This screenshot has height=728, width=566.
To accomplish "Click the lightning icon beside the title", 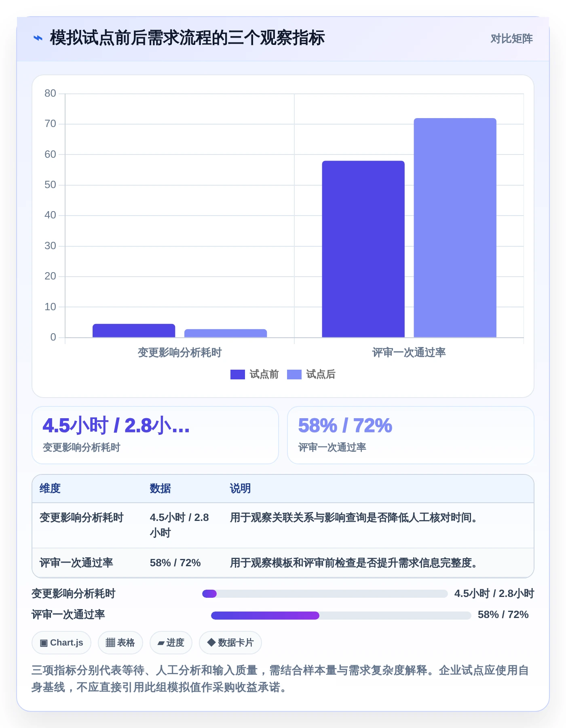I will point(38,38).
